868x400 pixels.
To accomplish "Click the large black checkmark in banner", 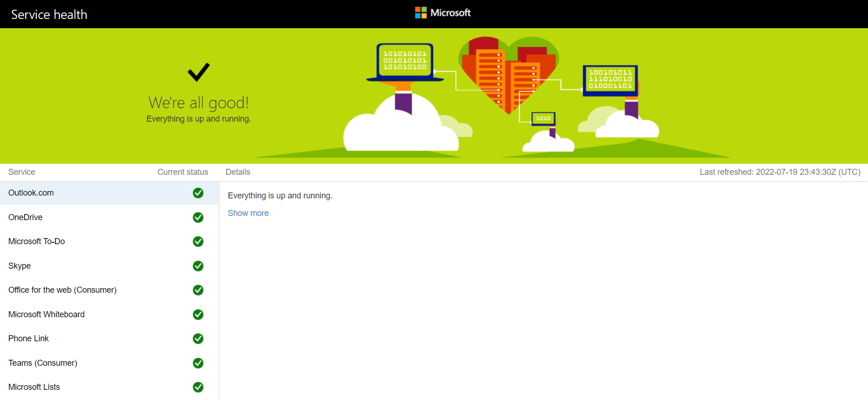I will (x=198, y=72).
